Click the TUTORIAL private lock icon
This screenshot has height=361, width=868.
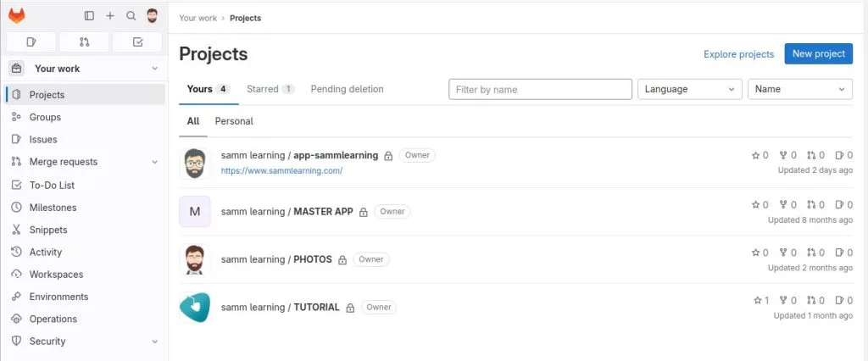(350, 308)
